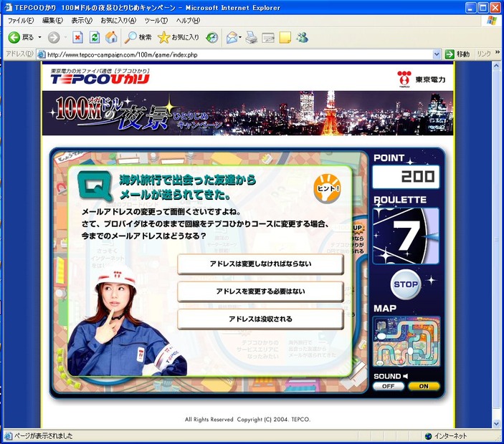This screenshot has width=504, height=444.
Task: Expand the toolbar overflow chevron near リンク
Action: tap(498, 52)
